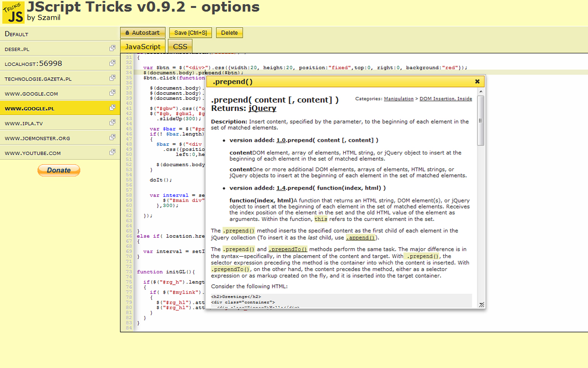
Task: Toggle the Autostart lock button
Action: [x=142, y=33]
